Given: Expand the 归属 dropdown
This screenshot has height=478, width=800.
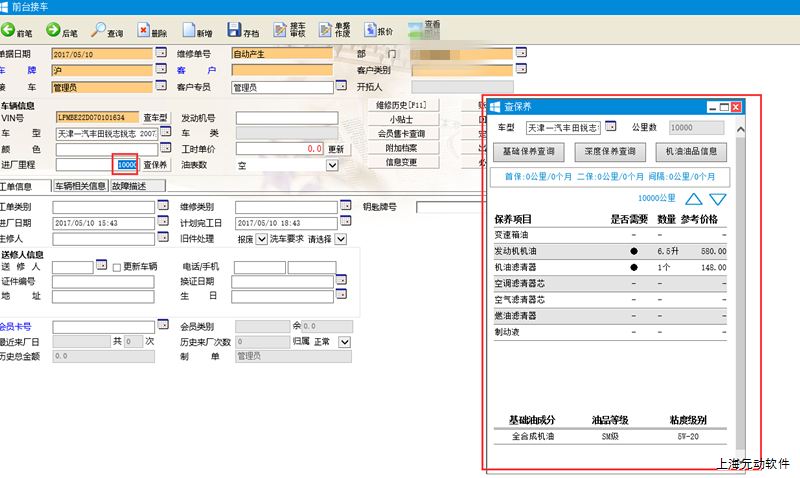Looking at the screenshot, I should pos(345,341).
